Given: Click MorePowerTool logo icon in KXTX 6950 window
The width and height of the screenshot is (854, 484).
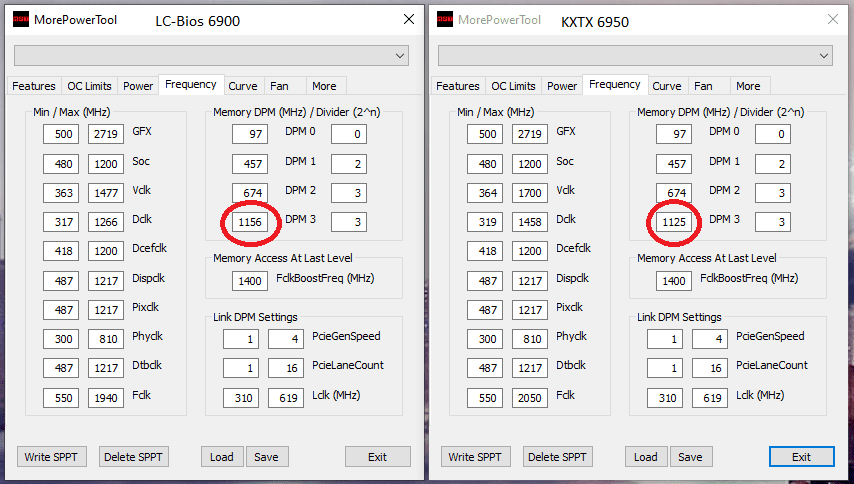Looking at the screenshot, I should pyautogui.click(x=445, y=20).
